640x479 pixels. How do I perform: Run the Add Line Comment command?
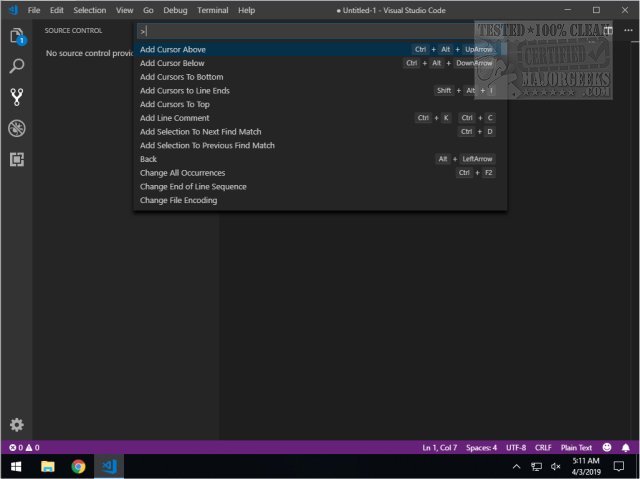(320, 118)
